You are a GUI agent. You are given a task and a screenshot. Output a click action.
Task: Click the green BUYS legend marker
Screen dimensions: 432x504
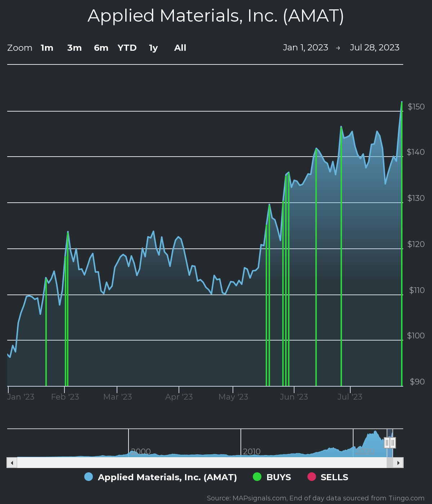coord(257,477)
